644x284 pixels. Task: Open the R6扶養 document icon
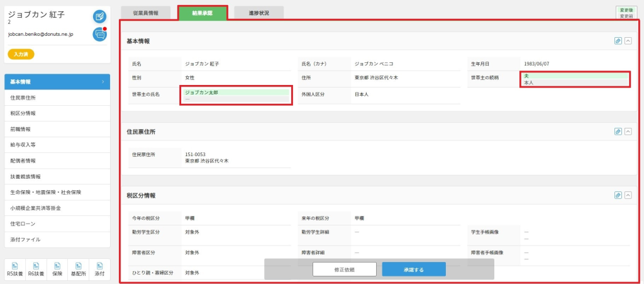36,270
